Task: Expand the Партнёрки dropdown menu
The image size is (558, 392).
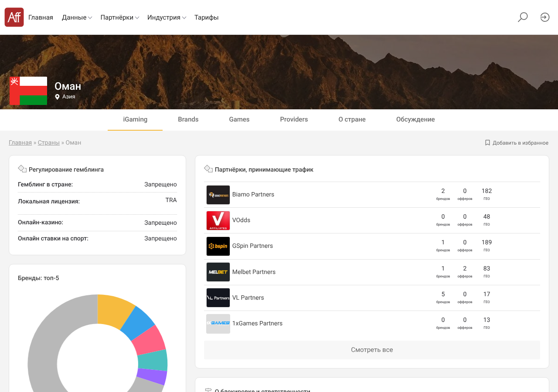Action: coord(120,17)
